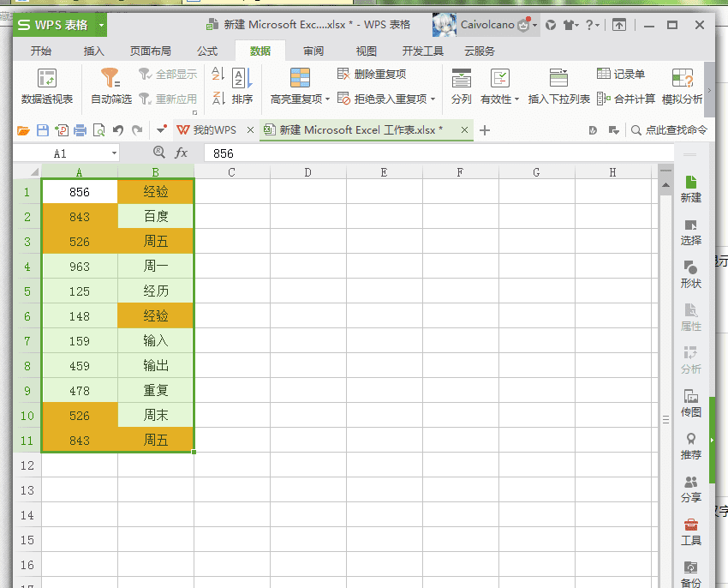
Task: Open the 形状 shapes sidebar panel
Action: [x=691, y=274]
